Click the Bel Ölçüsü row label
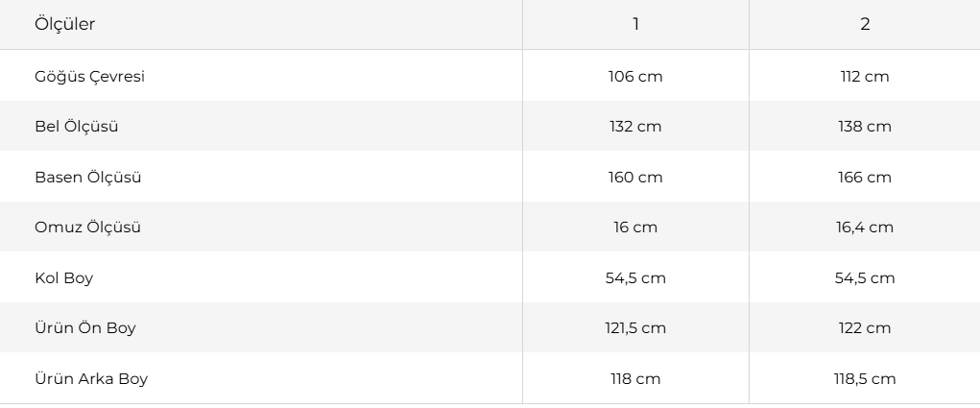980x408 pixels. [77, 127]
